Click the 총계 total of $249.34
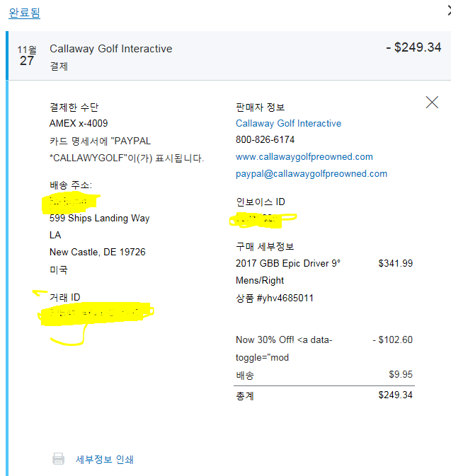This screenshot has width=451, height=476. click(395, 395)
